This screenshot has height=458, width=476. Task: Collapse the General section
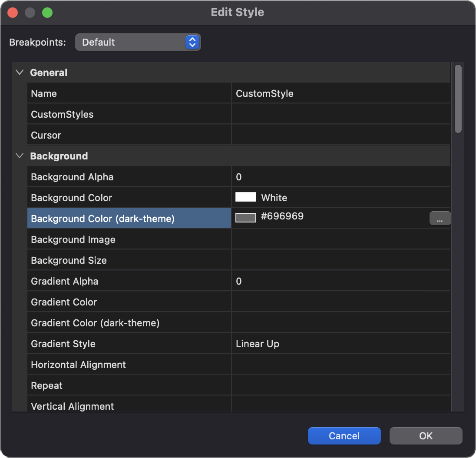click(x=20, y=73)
